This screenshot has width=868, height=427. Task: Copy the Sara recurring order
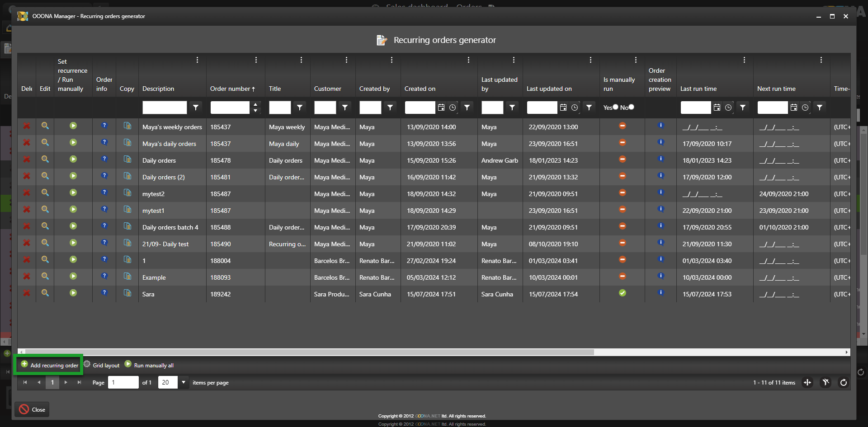[127, 293]
